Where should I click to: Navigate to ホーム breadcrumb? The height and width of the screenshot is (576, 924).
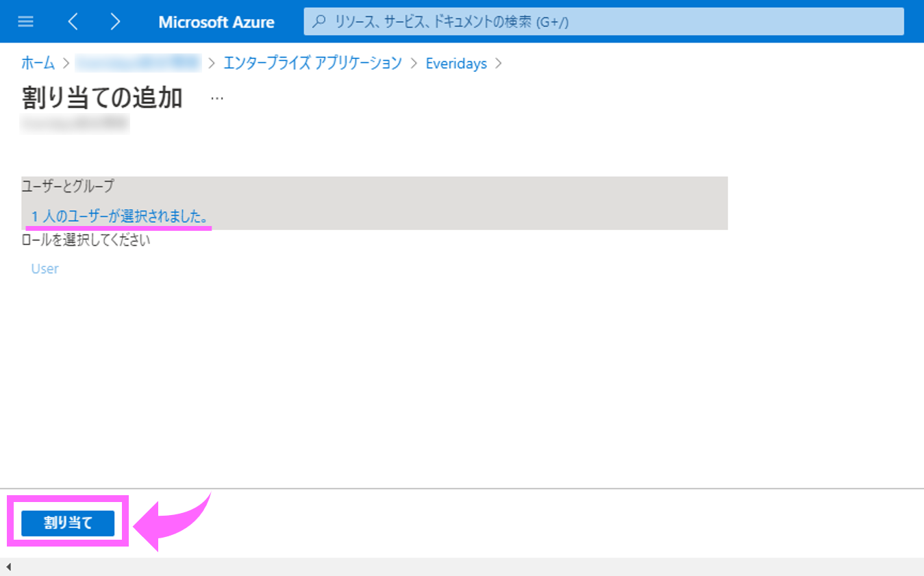tap(38, 64)
